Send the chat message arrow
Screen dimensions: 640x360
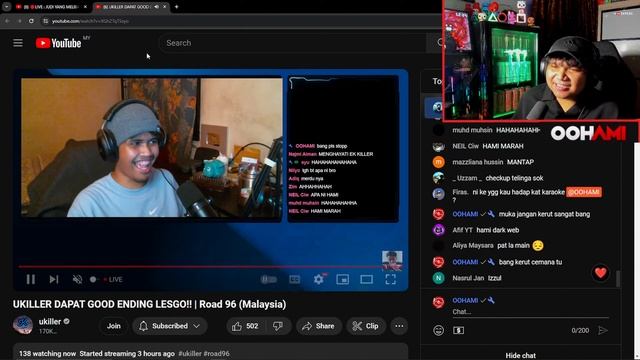[x=603, y=330]
